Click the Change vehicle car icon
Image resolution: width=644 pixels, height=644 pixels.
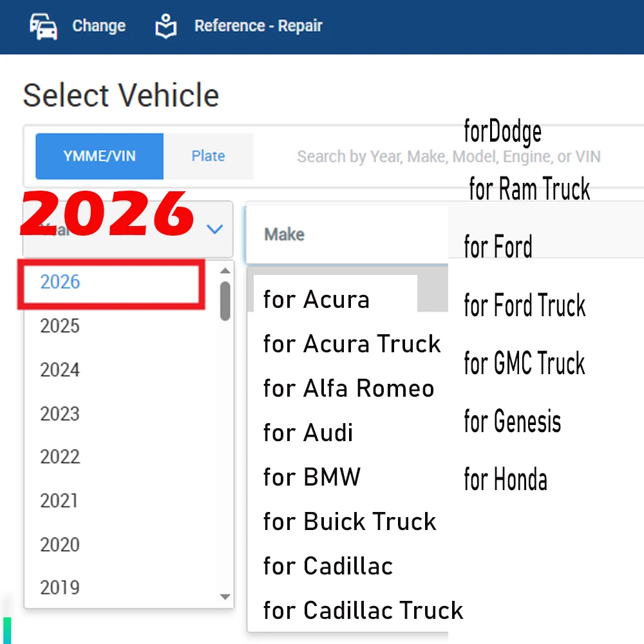coord(43,26)
